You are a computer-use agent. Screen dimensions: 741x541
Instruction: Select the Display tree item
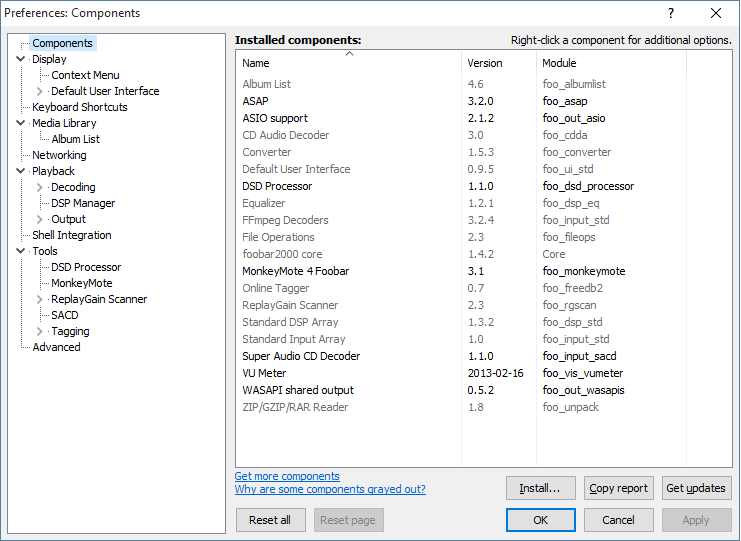point(49,59)
